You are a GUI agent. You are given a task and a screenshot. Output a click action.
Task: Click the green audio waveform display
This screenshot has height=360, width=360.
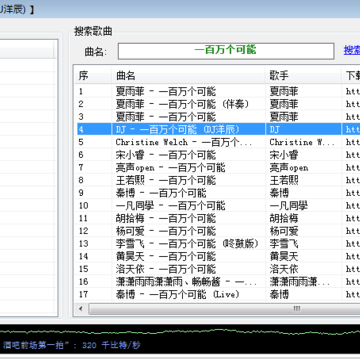pos(180,332)
